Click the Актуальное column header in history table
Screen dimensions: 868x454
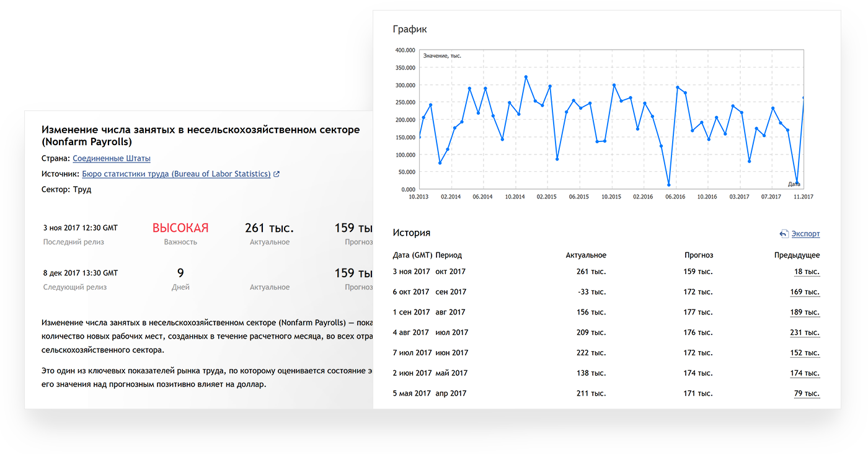click(x=586, y=256)
